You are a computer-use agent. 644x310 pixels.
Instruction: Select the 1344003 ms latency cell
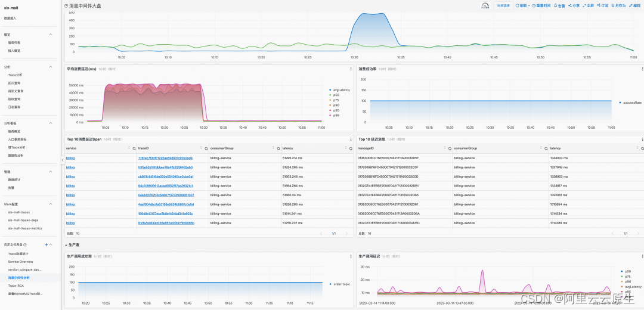559,157
